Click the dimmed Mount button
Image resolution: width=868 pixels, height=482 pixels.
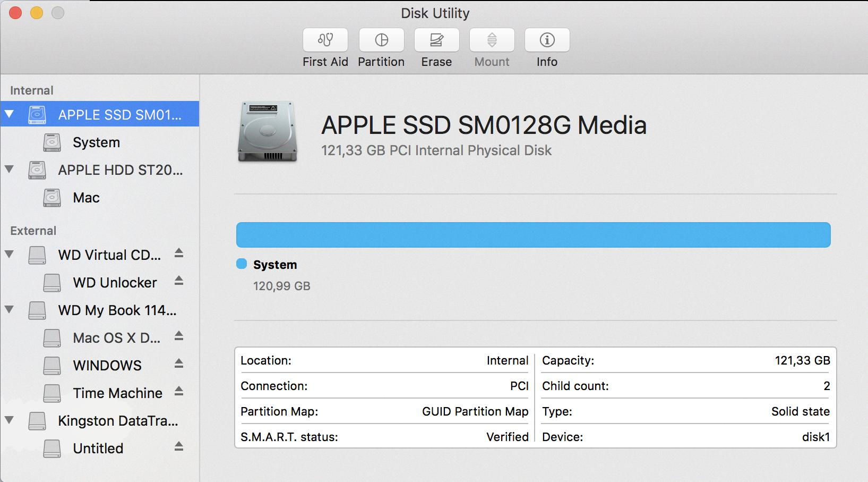point(492,40)
